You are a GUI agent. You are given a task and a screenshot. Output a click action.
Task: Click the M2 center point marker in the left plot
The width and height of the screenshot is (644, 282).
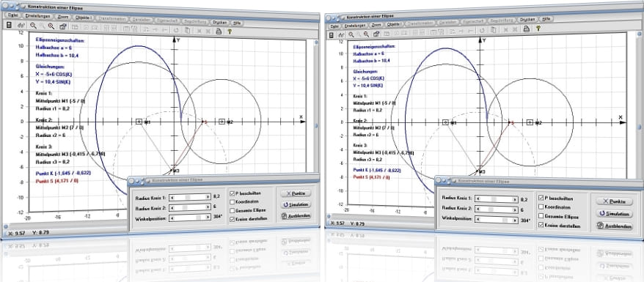tap(222, 122)
